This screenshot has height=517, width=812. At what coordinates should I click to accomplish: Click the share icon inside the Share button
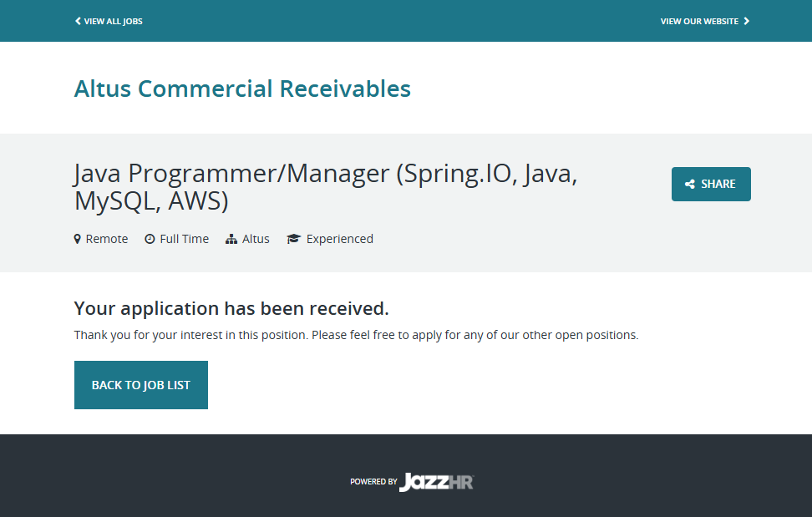(x=690, y=185)
